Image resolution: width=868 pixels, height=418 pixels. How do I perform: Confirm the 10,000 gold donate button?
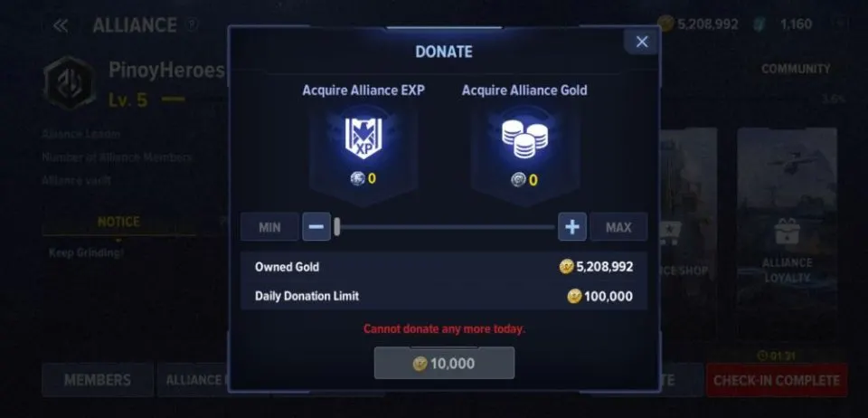(x=444, y=363)
